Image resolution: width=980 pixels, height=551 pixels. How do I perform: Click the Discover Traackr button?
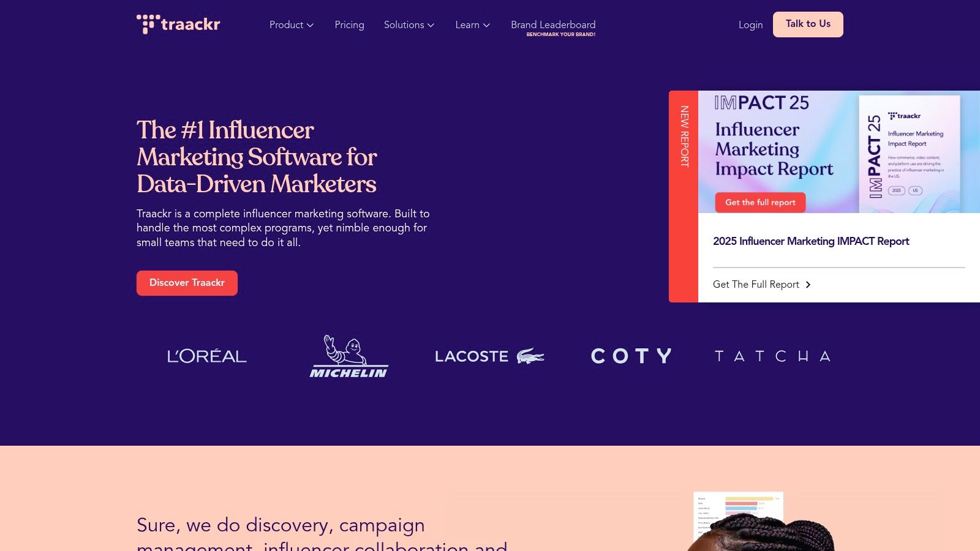[x=187, y=283]
